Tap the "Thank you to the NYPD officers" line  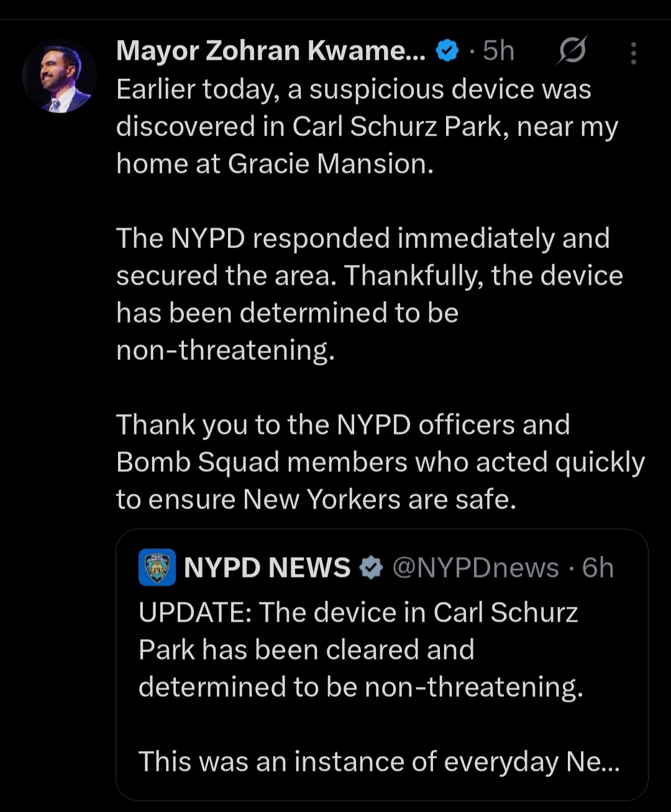pos(343,425)
